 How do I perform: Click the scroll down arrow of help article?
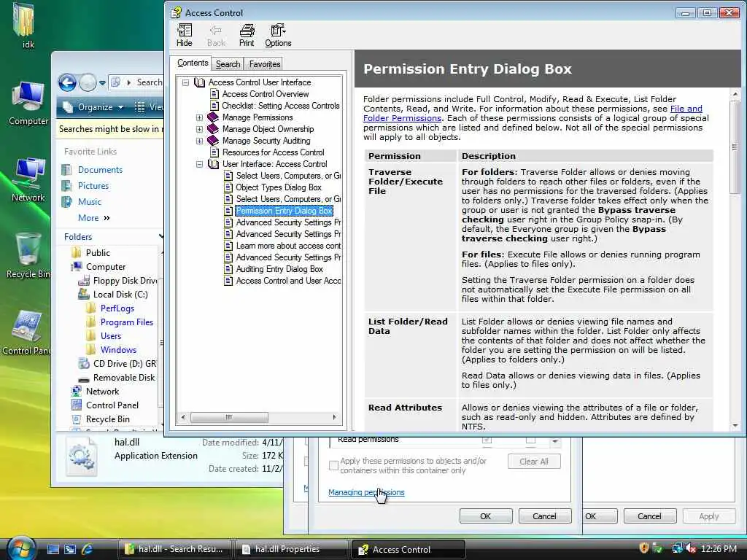click(x=735, y=426)
